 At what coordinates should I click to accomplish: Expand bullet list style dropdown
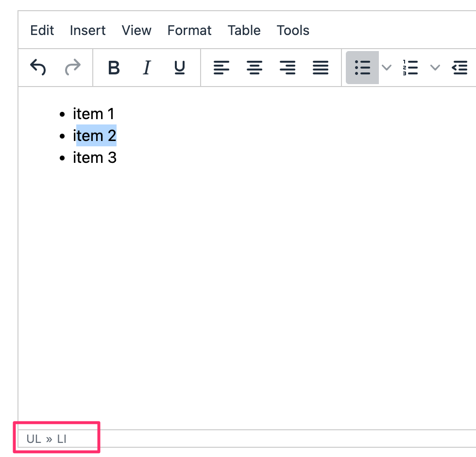[387, 68]
